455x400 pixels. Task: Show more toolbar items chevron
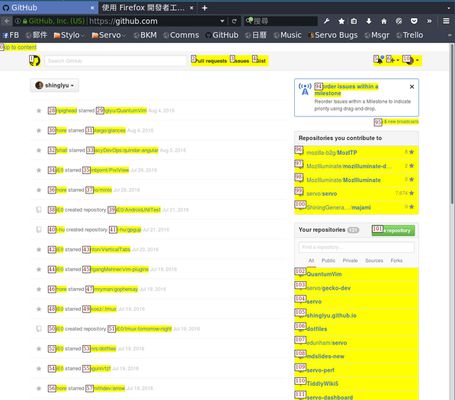coord(429,21)
